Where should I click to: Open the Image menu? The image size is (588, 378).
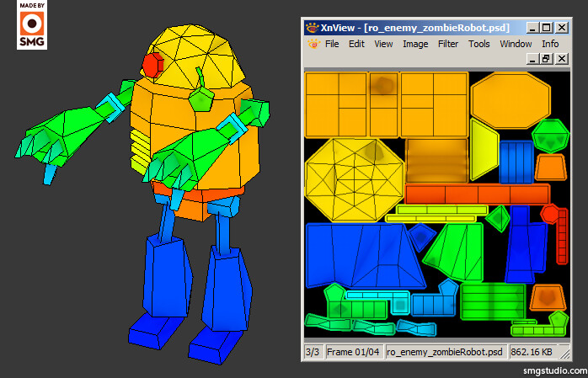(x=415, y=44)
